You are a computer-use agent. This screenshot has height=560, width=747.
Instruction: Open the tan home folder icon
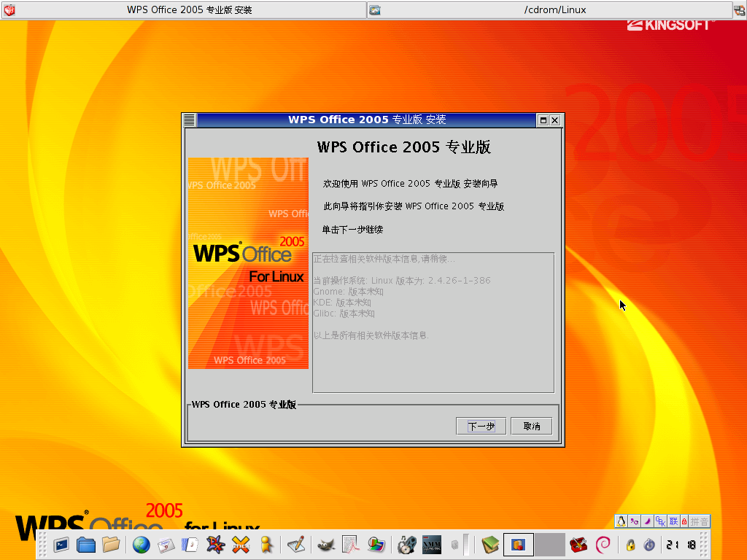click(x=111, y=544)
